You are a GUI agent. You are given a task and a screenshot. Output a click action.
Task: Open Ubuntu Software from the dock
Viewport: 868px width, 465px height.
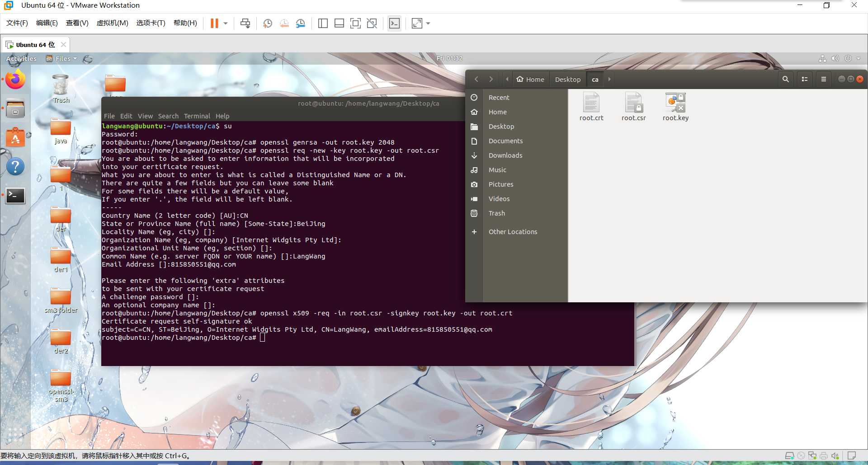coord(15,138)
